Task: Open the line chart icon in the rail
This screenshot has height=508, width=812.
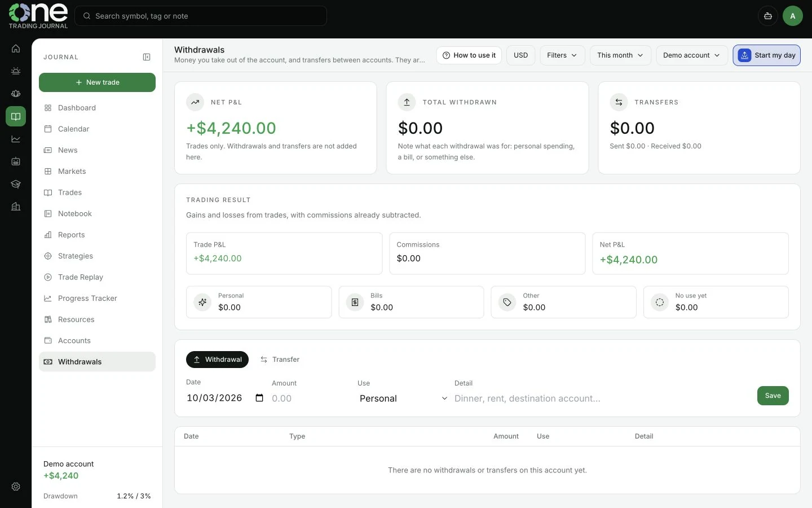Action: pyautogui.click(x=16, y=139)
